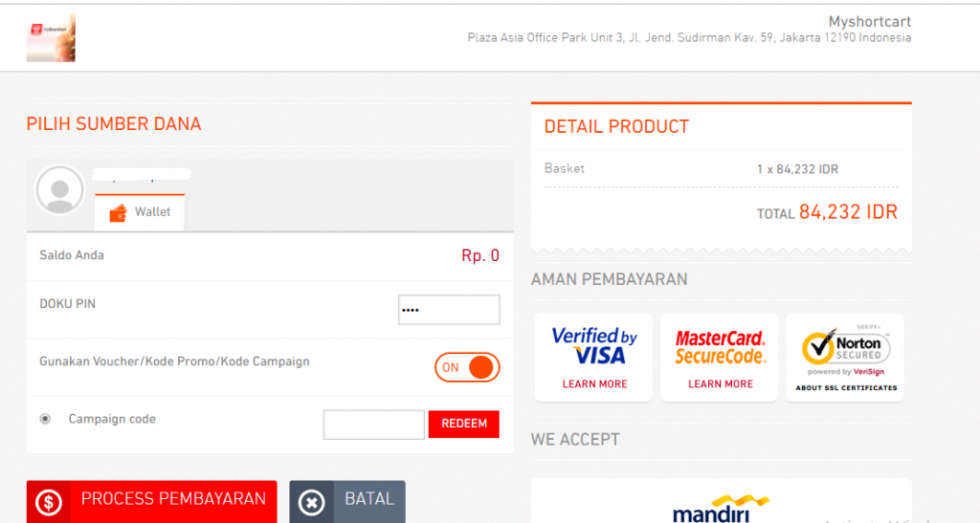Open LEARN MORE under Verified by VISA

point(594,384)
